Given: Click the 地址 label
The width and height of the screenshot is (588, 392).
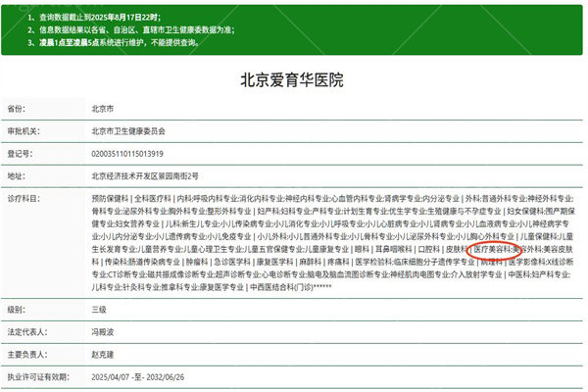Looking at the screenshot, I should tap(17, 176).
